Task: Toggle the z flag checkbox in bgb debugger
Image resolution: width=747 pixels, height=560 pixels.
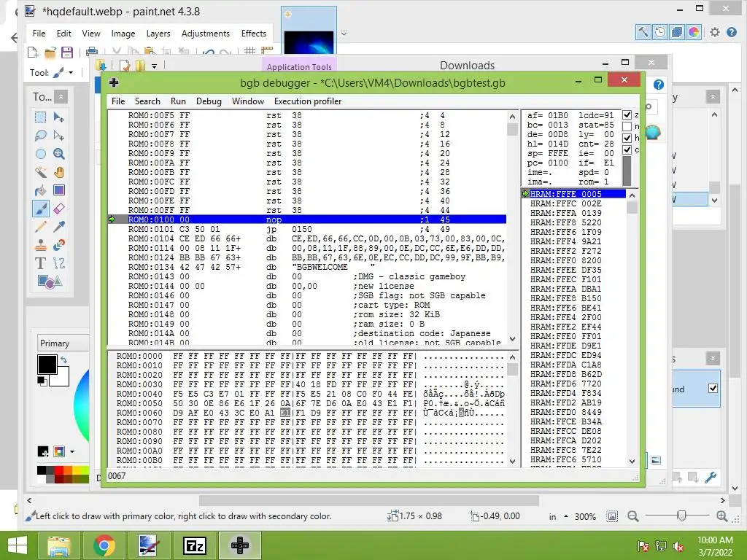Action: point(627,114)
